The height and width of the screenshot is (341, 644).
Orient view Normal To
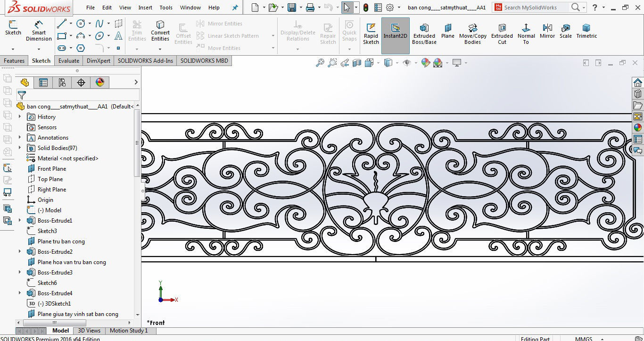tap(526, 33)
